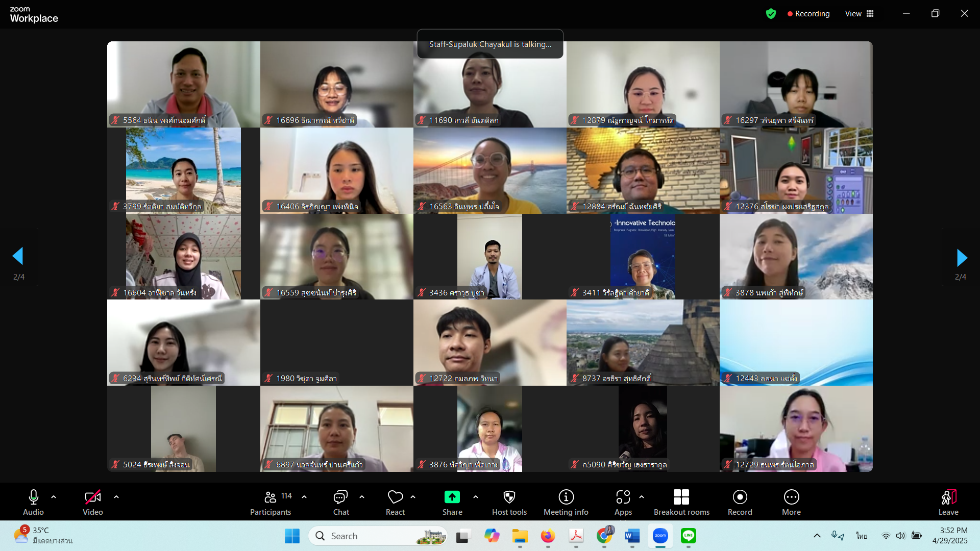This screenshot has width=980, height=551.
Task: Expand audio options arrow beside Audio
Action: (x=54, y=496)
